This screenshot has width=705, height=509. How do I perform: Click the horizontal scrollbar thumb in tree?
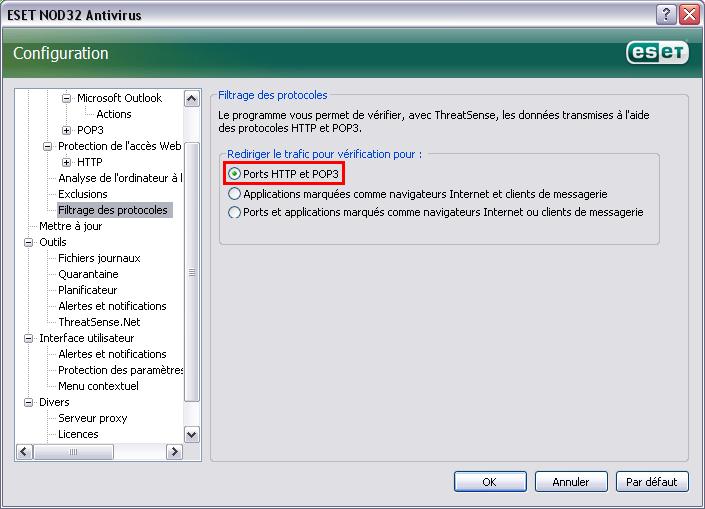click(73, 452)
